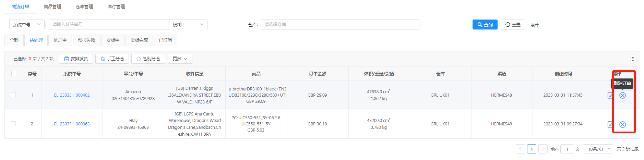This screenshot has width=644, height=160.
Task: Click the 安排发货 button
Action: [x=76, y=59]
